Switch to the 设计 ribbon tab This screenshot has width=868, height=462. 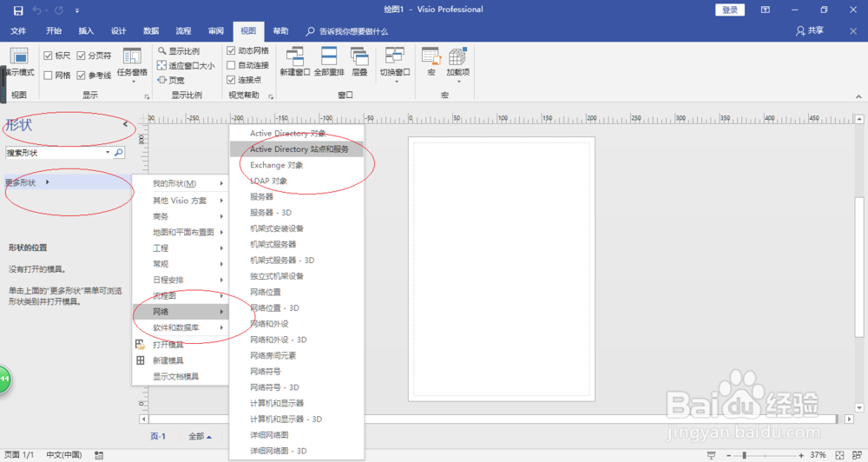click(x=118, y=31)
